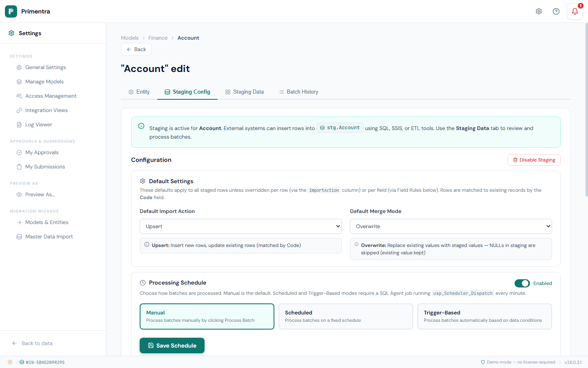Open the Default Import Action dropdown
Viewport: 588px width, 368px height.
pos(241,227)
